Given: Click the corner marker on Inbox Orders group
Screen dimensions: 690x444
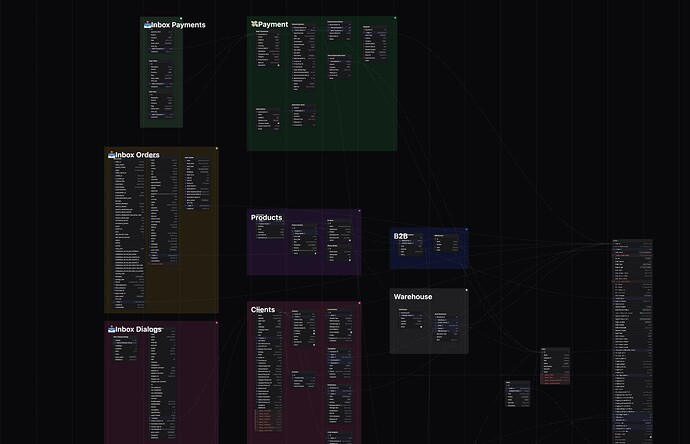Looking at the screenshot, I should pos(216,148).
